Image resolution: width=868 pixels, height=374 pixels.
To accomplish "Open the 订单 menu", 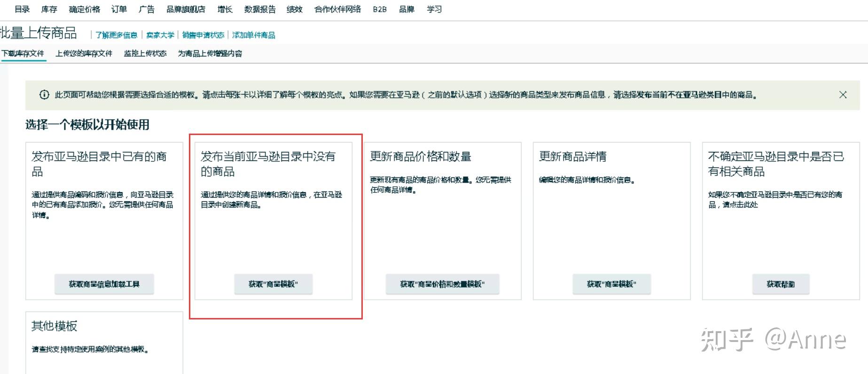I will 119,9.
